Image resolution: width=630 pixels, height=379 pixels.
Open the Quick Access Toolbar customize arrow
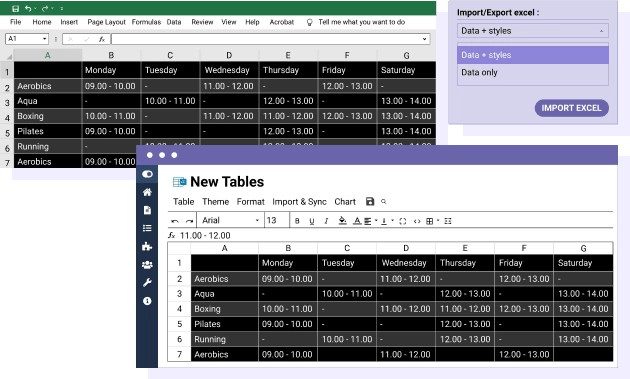click(x=61, y=8)
